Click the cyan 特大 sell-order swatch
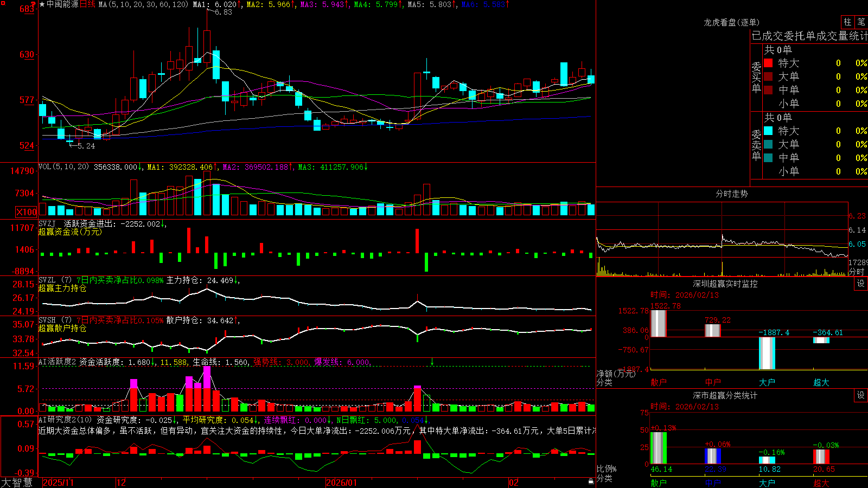Viewport: 868px width, 488px height. pos(768,131)
